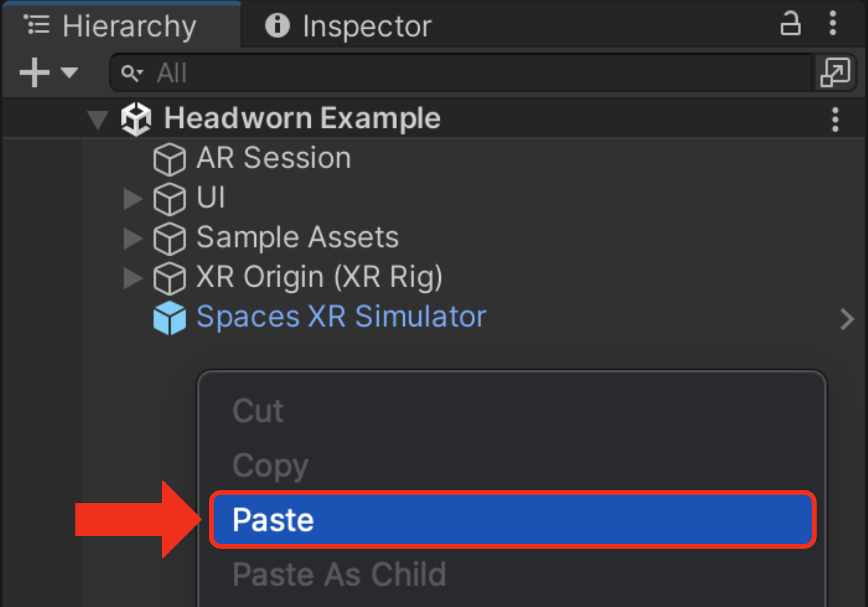The height and width of the screenshot is (607, 868).
Task: Expand XR Origin (XR Rig) object
Action: click(x=133, y=278)
